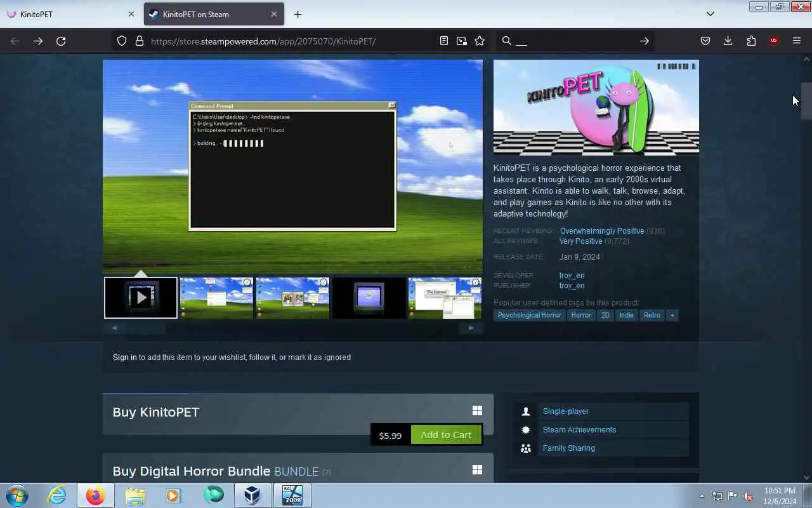The width and height of the screenshot is (812, 508).
Task: Open publisher troy_en link
Action: point(572,286)
